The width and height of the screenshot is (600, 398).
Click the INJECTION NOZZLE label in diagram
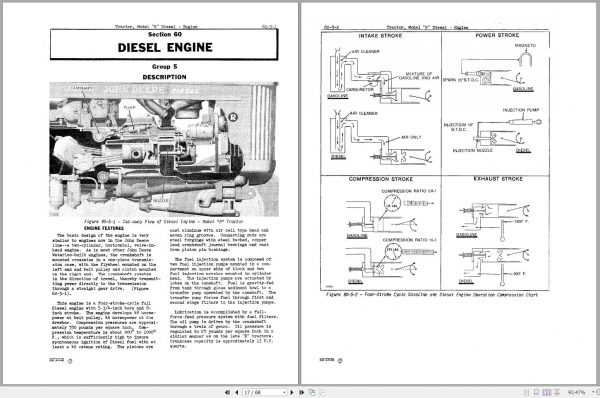point(473,151)
